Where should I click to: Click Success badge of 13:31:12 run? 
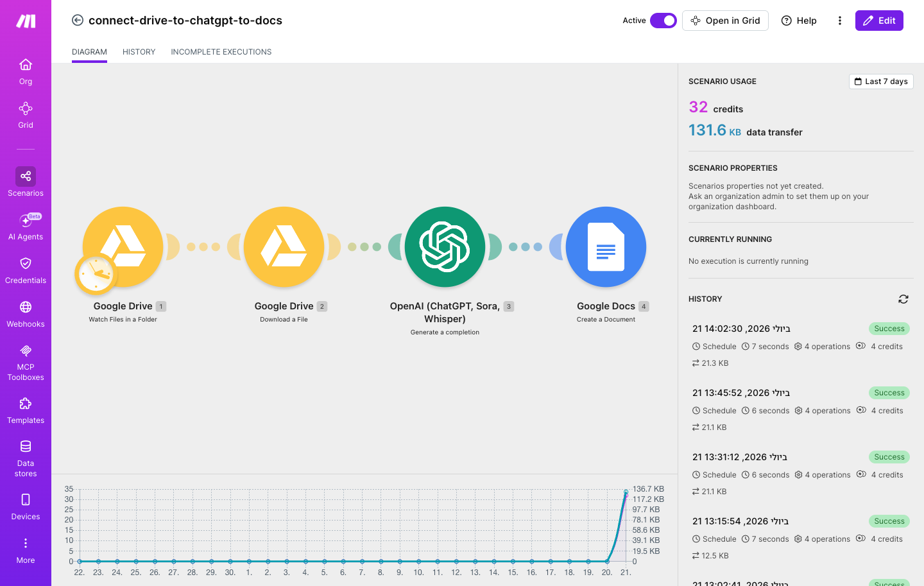tap(889, 457)
